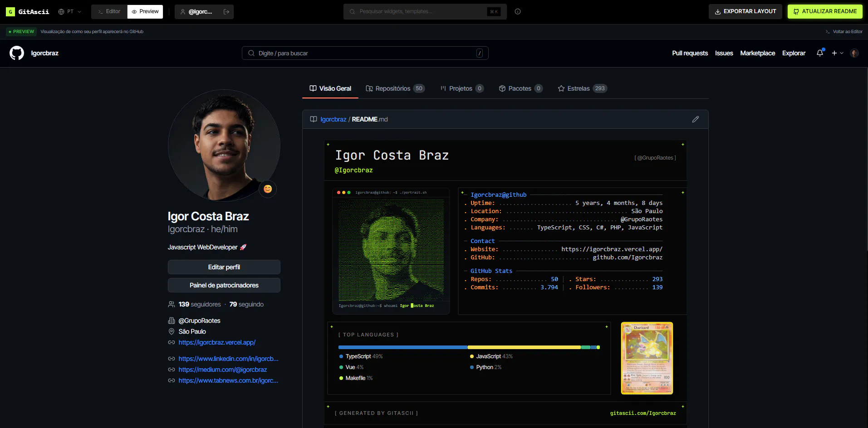Click 79 seguindo link

pyautogui.click(x=246, y=304)
